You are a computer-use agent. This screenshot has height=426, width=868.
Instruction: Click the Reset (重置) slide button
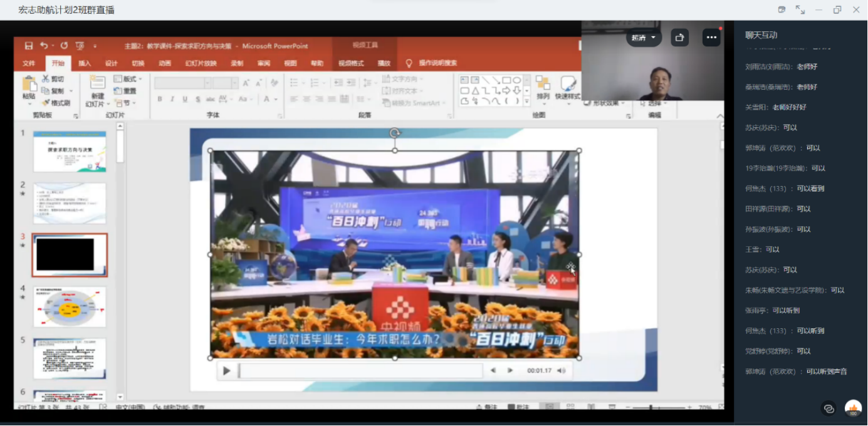pyautogui.click(x=125, y=91)
